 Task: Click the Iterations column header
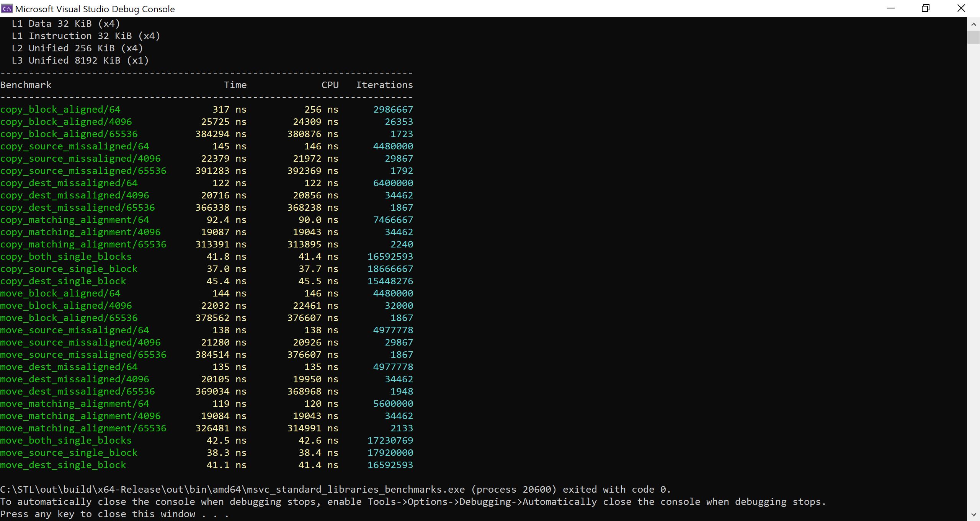click(384, 85)
